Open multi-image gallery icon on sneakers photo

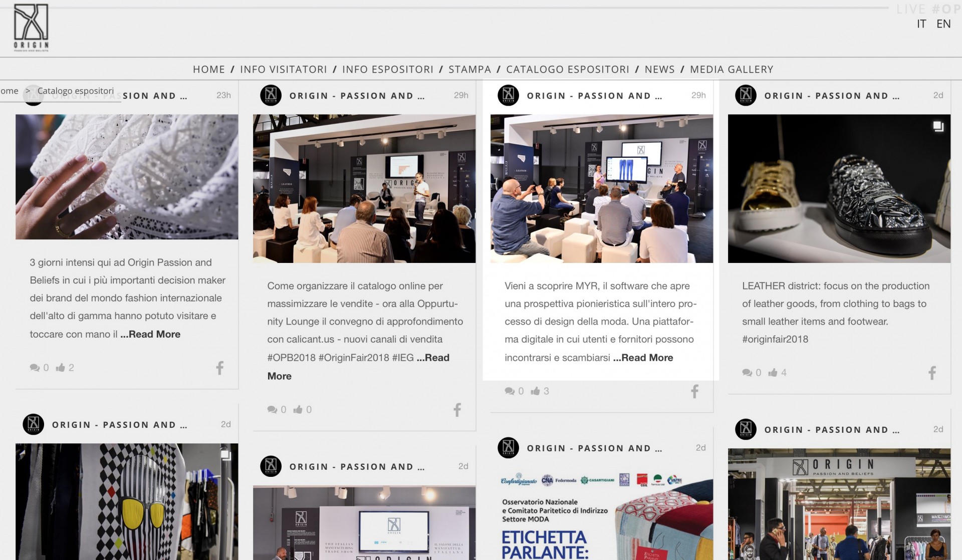(938, 127)
